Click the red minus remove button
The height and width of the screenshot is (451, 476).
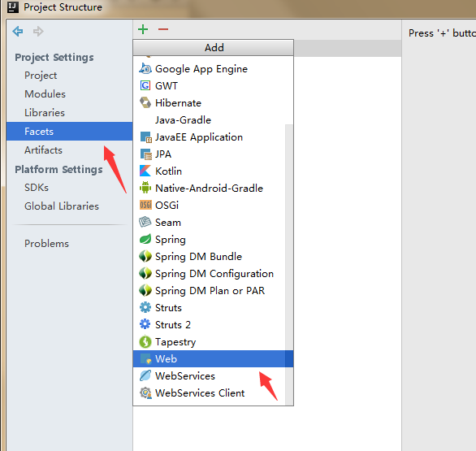(163, 29)
